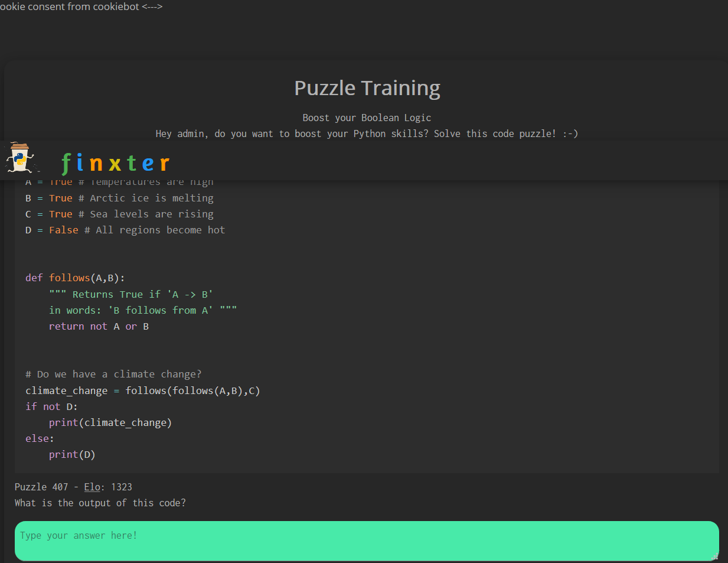Click the 'Puzzle 407' label text
The width and height of the screenshot is (728, 563).
[x=41, y=487]
